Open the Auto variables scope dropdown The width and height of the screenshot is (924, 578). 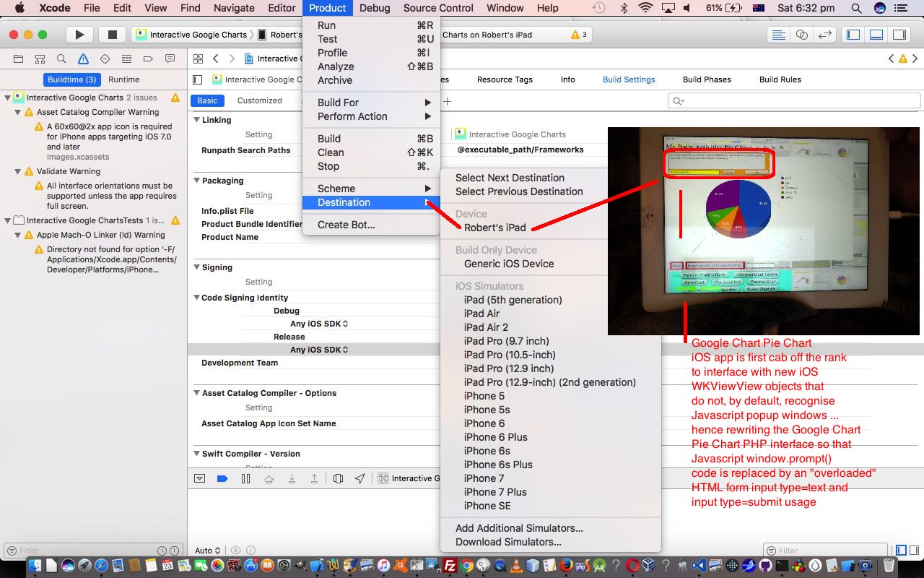(207, 551)
